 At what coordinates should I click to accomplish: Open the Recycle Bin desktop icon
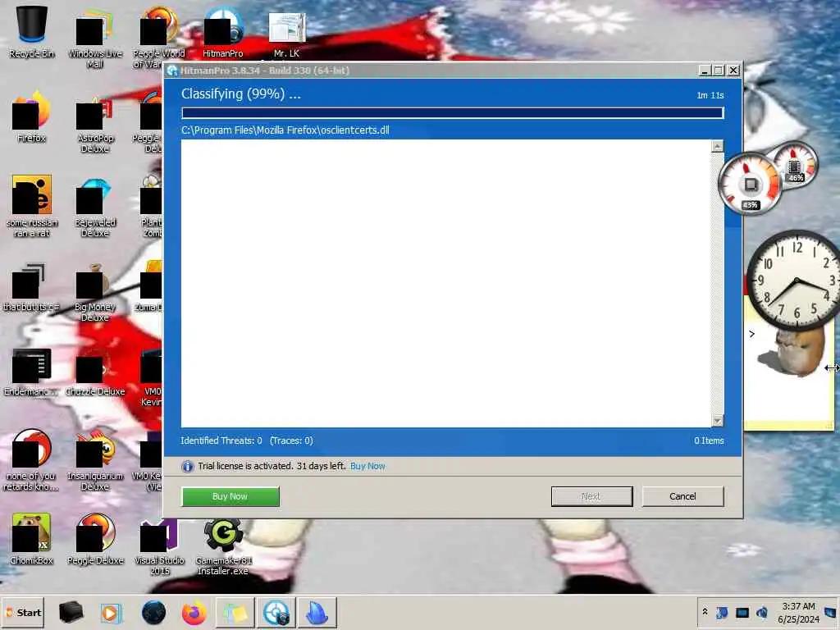[x=31, y=31]
